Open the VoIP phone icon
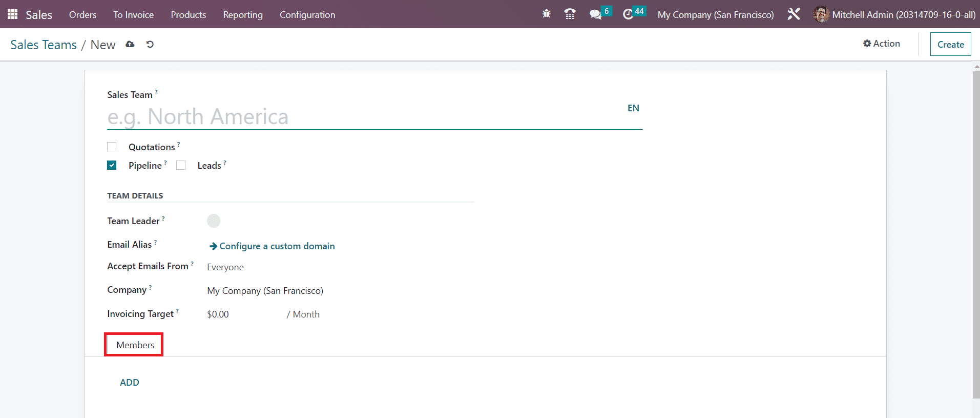Image resolution: width=980 pixels, height=418 pixels. tap(570, 14)
